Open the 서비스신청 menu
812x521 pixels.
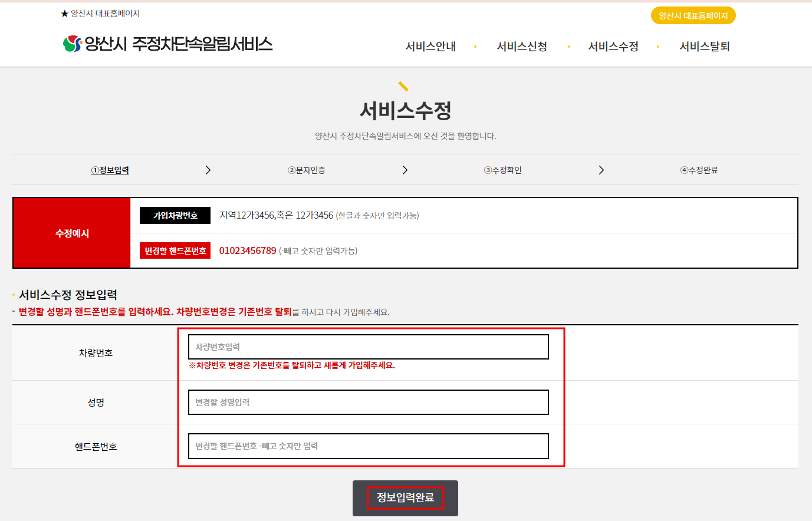click(521, 47)
